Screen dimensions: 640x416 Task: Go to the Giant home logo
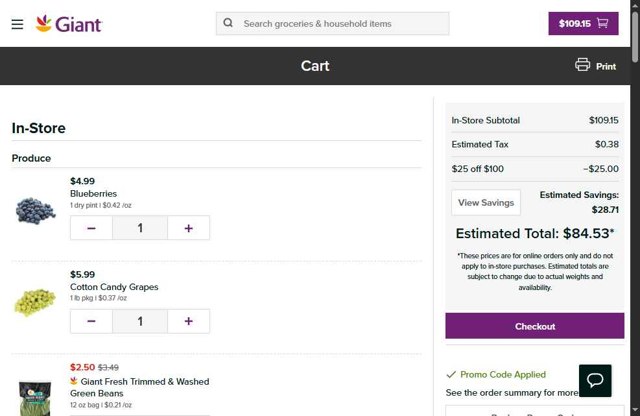pyautogui.click(x=68, y=24)
